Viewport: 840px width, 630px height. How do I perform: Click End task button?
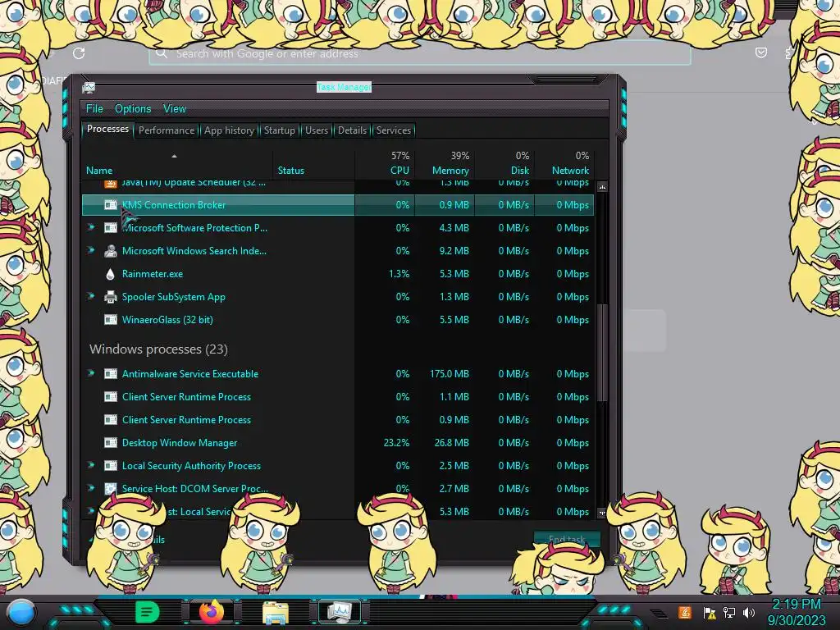pos(567,539)
